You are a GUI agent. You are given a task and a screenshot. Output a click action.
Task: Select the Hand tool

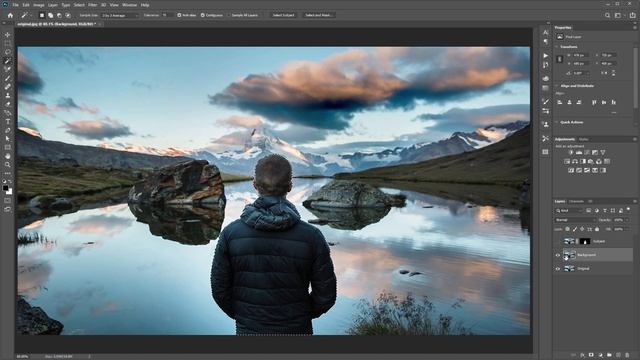pos(8,156)
